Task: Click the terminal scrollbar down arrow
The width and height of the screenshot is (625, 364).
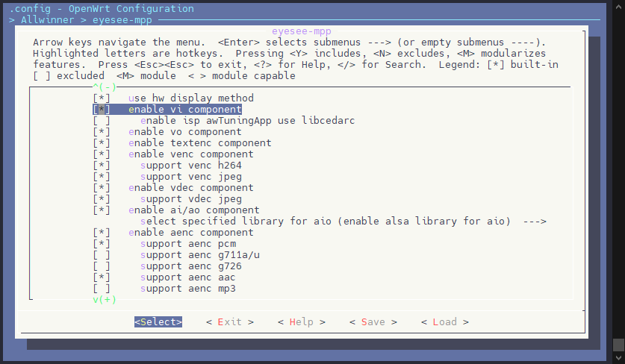Action: point(618,357)
